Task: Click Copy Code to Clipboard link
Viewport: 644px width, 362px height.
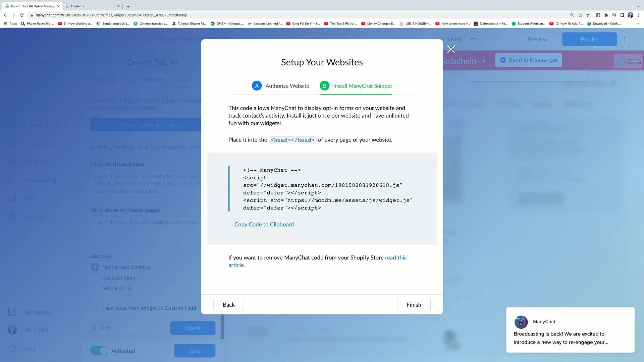Action: 264,224
